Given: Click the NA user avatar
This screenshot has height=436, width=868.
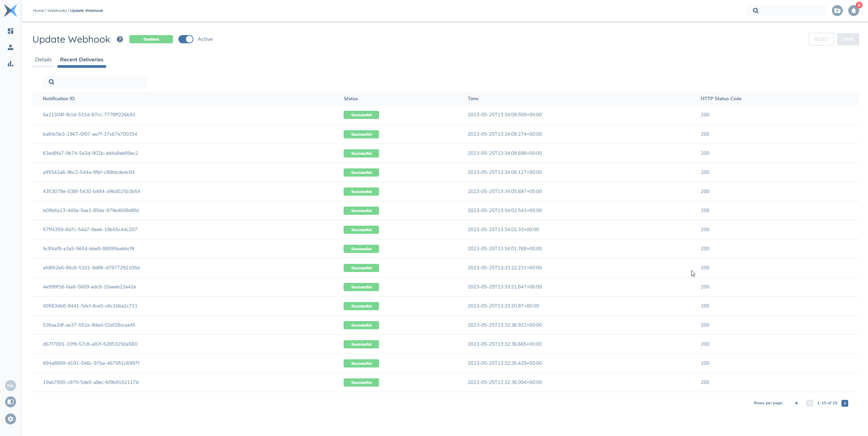Looking at the screenshot, I should click(x=11, y=386).
